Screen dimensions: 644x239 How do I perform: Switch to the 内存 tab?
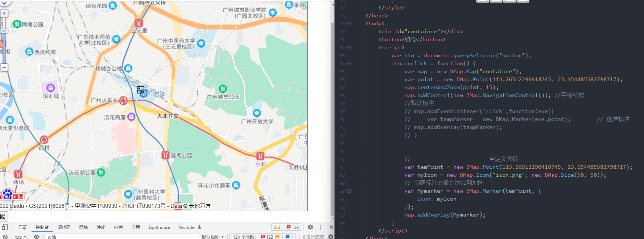pyautogui.click(x=118, y=227)
